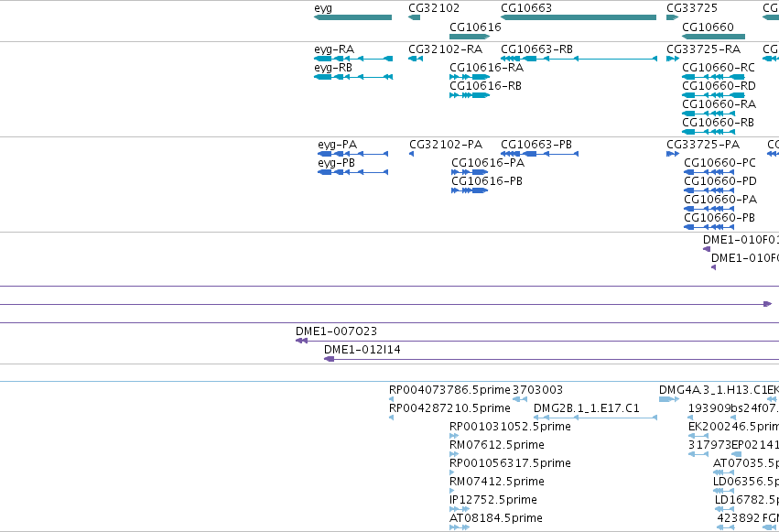Click the CG33725 gene arrow
The width and height of the screenshot is (779, 532).
pyautogui.click(x=672, y=17)
